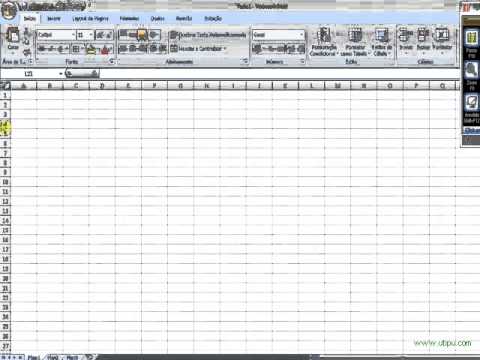Viewport: 480px width, 360px height.
Task: Open the font size dropdown
Action: click(x=90, y=35)
